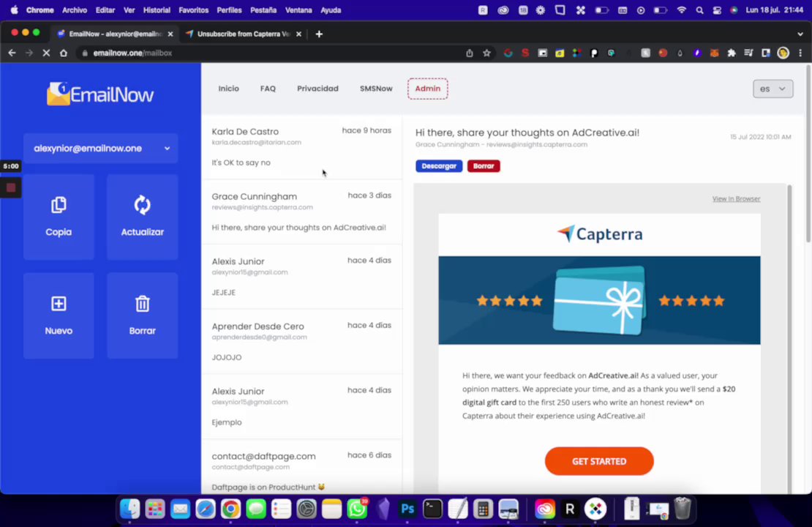Click the Borrar trash tile in sidebar

click(143, 315)
